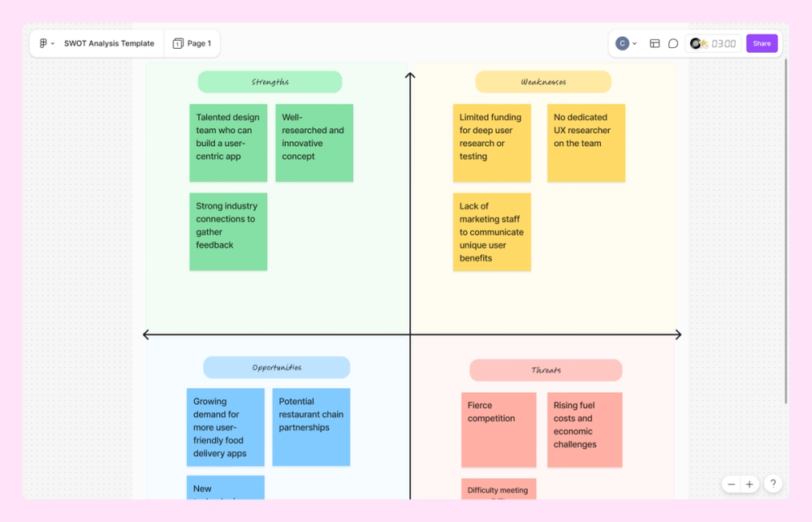Open the comments bubble icon

674,43
